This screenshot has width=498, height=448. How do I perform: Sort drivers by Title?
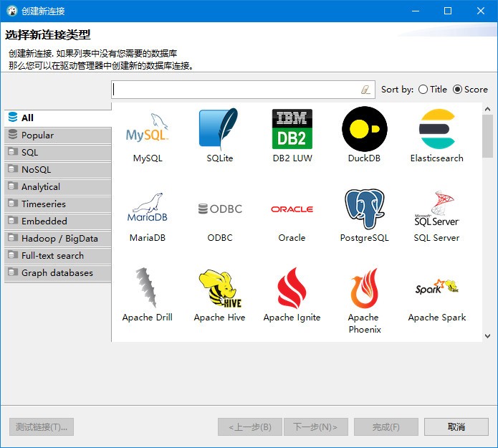(433, 90)
